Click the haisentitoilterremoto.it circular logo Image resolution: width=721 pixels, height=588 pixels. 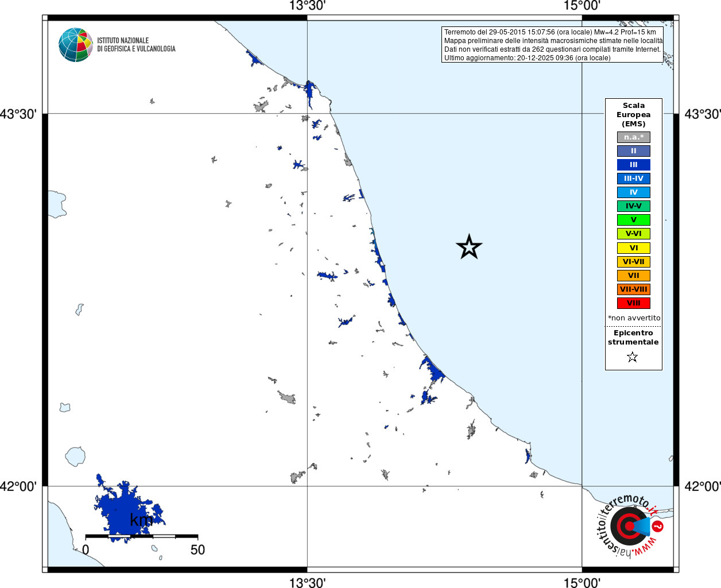point(630,526)
